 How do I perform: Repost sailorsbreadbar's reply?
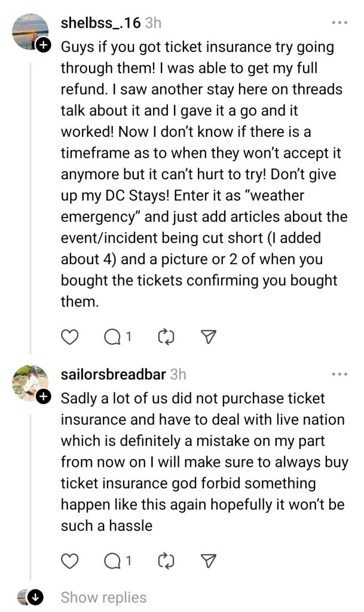coord(164,561)
